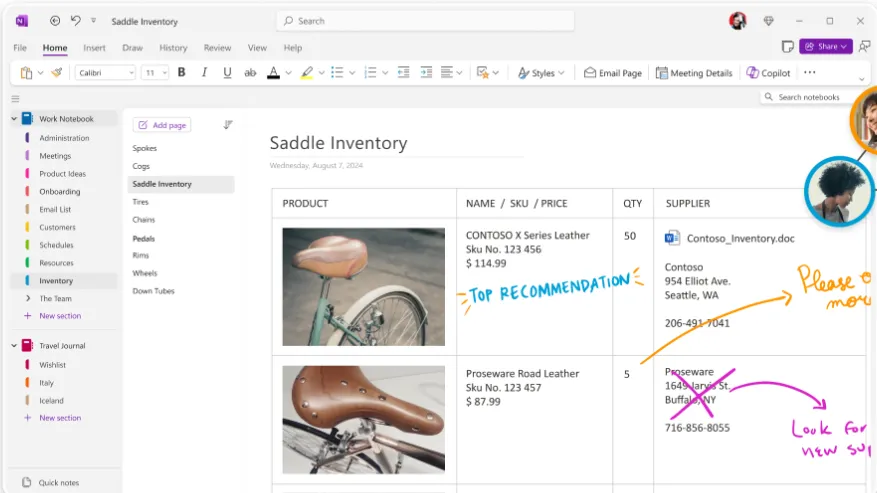The image size is (877, 493).
Task: Decrease the indent level
Action: click(x=403, y=72)
